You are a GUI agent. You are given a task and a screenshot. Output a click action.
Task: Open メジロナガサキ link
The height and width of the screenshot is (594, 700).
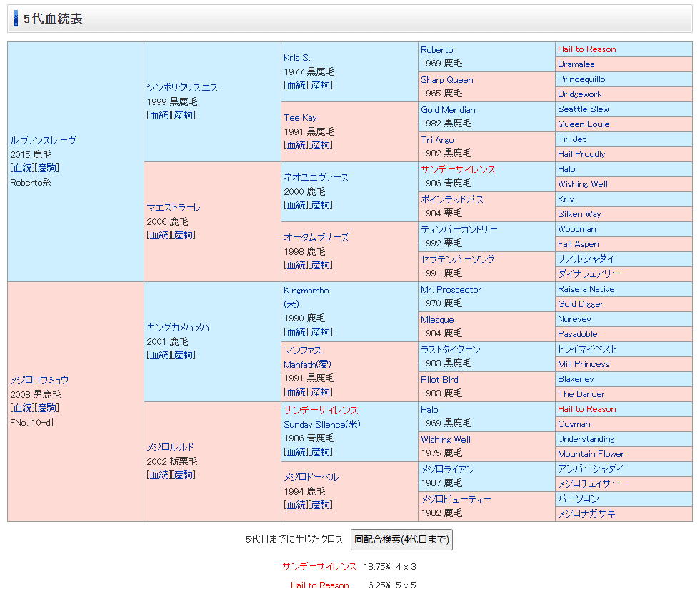(x=586, y=513)
